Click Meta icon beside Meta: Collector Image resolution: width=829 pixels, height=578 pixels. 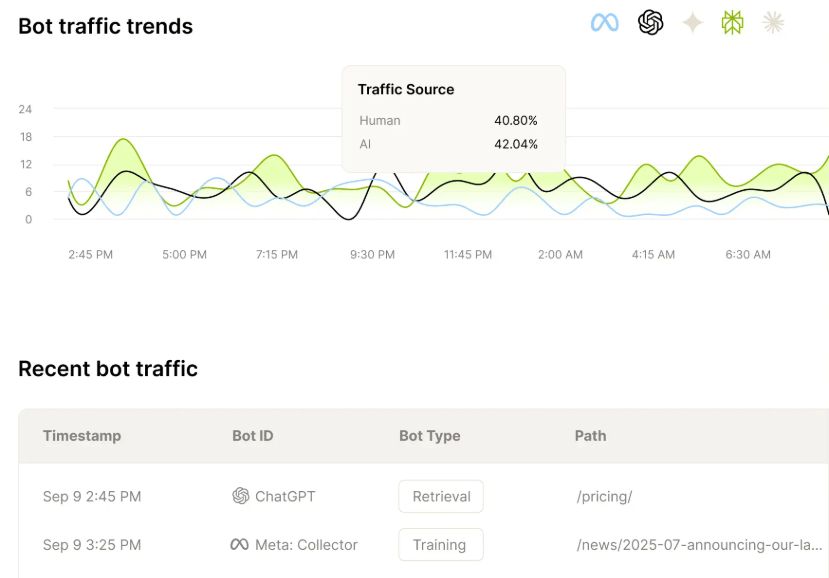tap(240, 545)
